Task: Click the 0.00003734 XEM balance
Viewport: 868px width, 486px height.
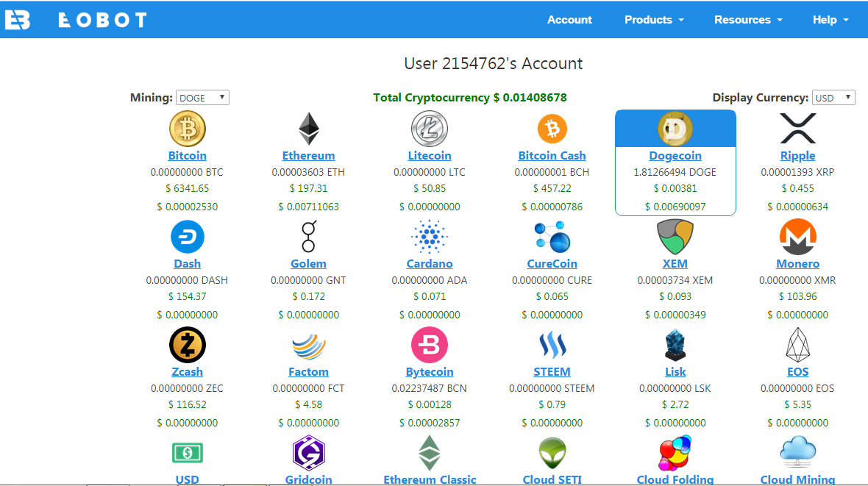Action: (675, 280)
